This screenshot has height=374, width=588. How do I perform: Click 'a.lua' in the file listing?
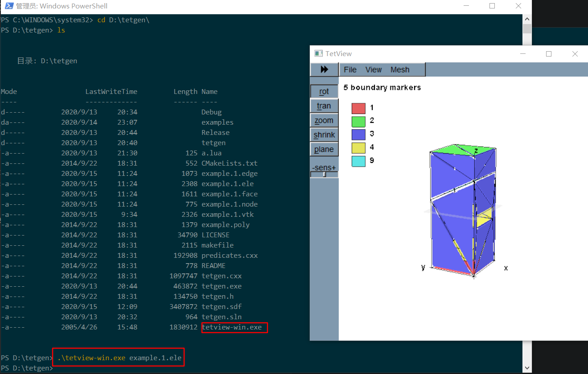point(211,153)
